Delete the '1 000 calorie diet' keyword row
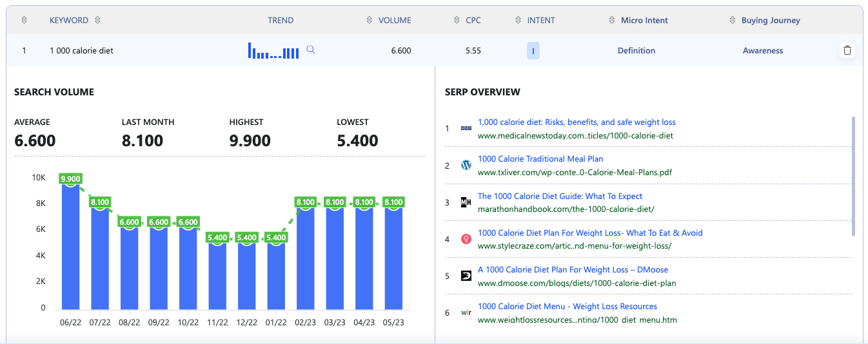Image resolution: width=868 pixels, height=344 pixels. tap(847, 50)
